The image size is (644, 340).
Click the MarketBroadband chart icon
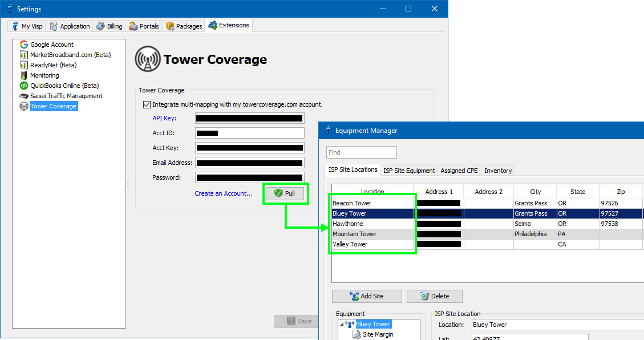(x=24, y=55)
